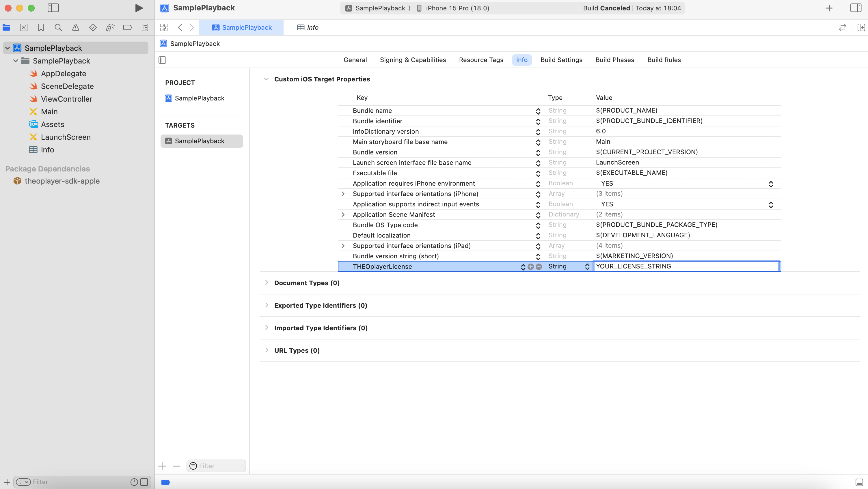Switch to Signing & Capabilities tab
Image resolution: width=868 pixels, height=489 pixels.
pyautogui.click(x=412, y=60)
